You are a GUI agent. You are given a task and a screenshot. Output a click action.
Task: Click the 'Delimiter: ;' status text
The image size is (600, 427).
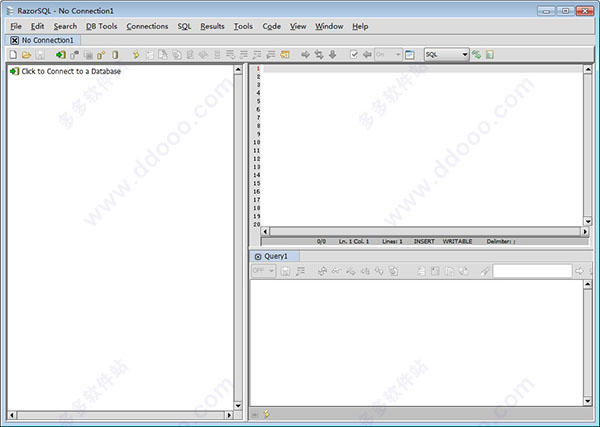[501, 241]
